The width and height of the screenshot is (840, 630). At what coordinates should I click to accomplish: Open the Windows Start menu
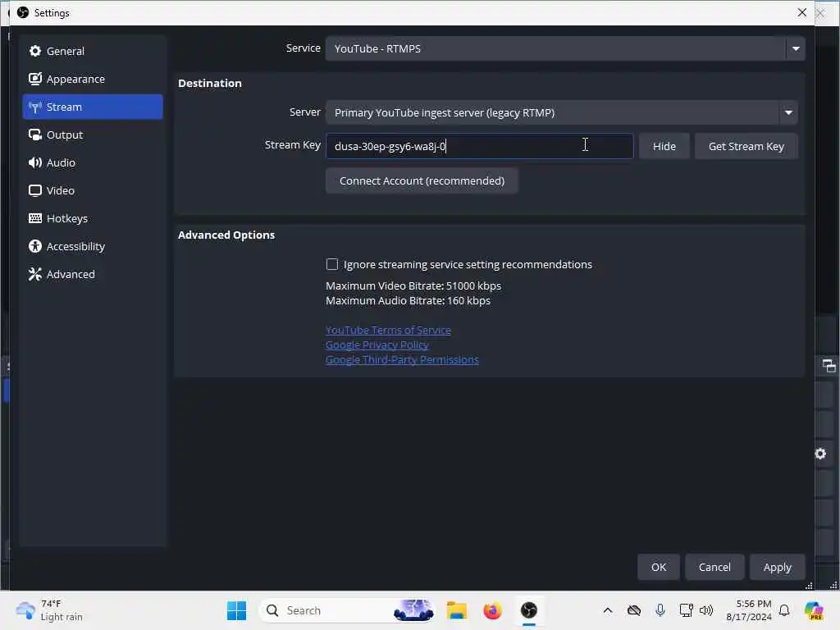[236, 610]
